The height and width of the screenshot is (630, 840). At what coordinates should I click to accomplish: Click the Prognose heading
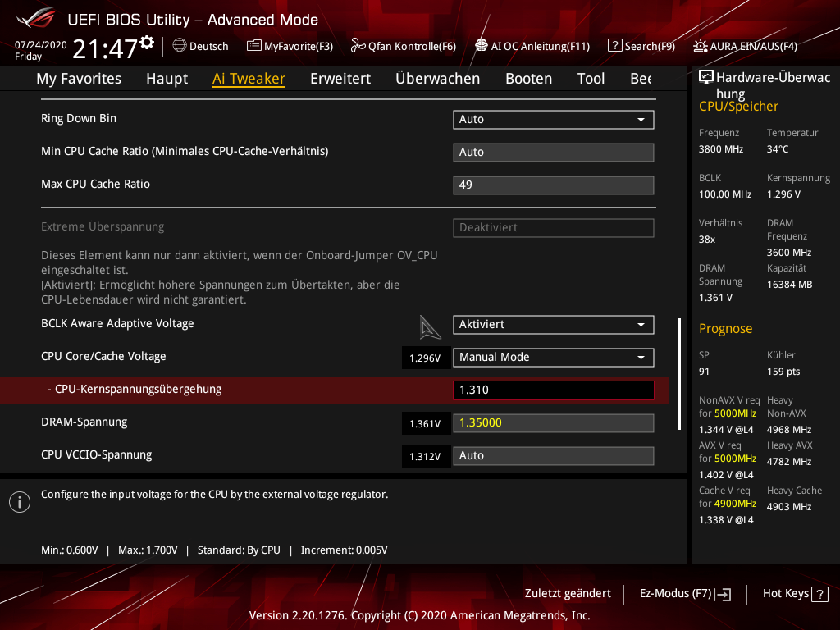[725, 328]
